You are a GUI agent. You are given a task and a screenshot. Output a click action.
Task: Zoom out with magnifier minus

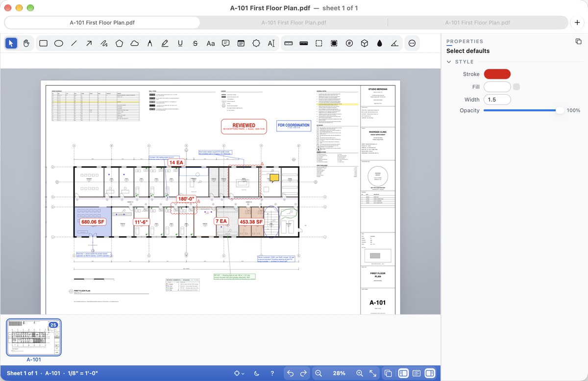[318, 373]
